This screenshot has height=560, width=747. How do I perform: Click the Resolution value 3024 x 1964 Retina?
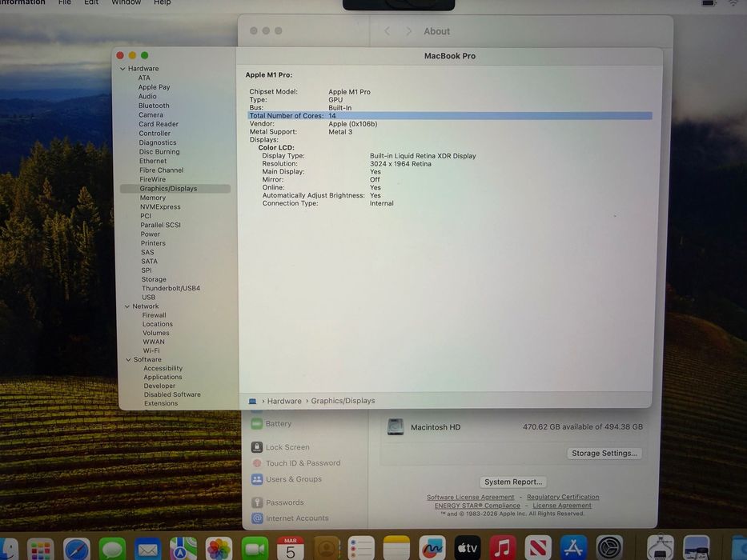coord(400,164)
